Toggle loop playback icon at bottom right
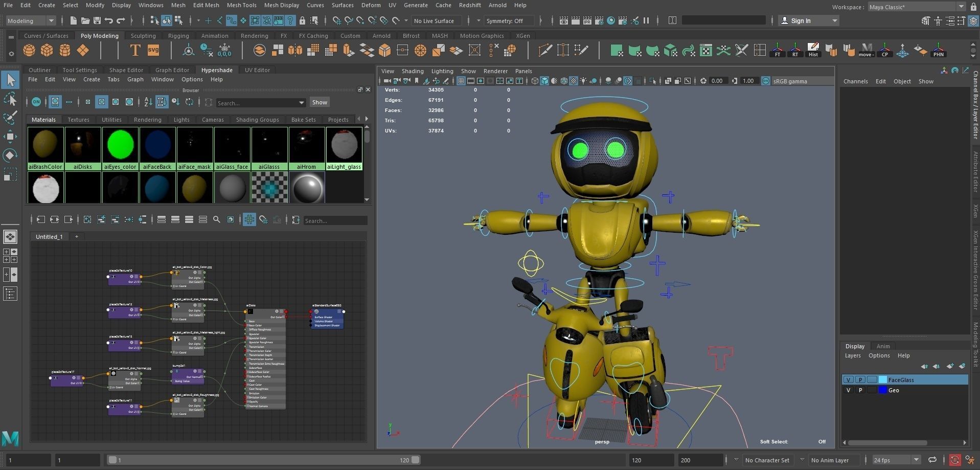Image resolution: width=980 pixels, height=470 pixels. (932, 460)
